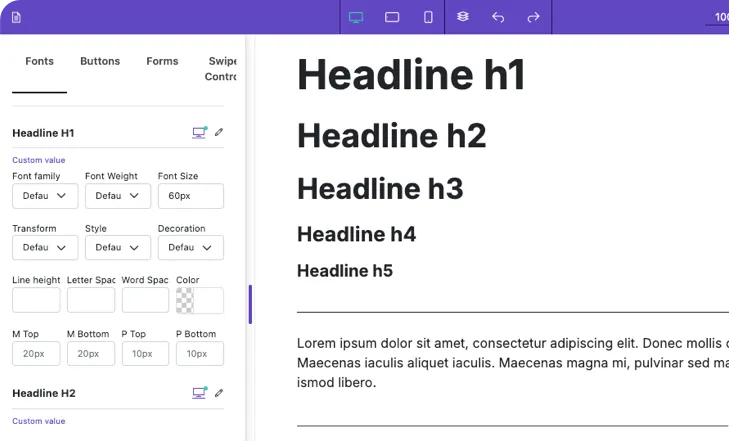Click Custom value link under Headline H1
Image resolution: width=729 pixels, height=441 pixels.
pyautogui.click(x=39, y=160)
